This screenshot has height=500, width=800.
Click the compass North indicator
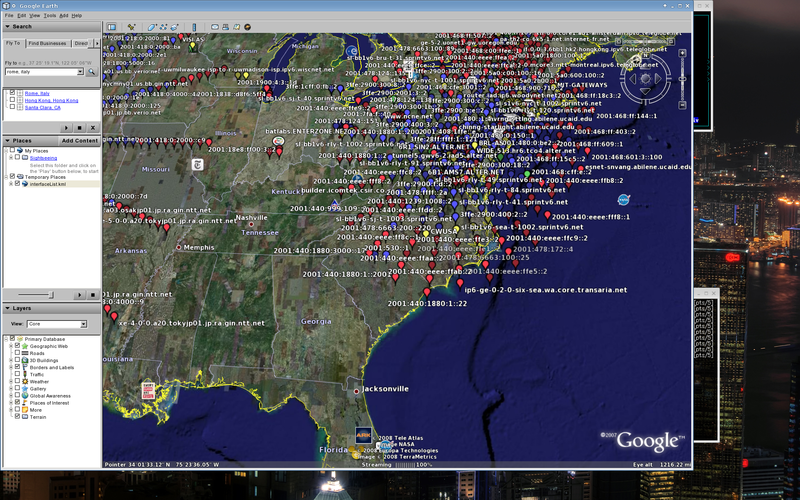(645, 56)
